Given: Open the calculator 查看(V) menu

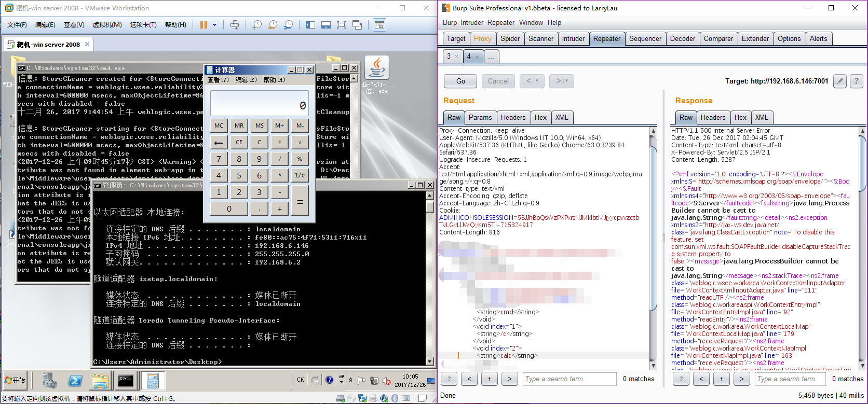Looking at the screenshot, I should [218, 80].
